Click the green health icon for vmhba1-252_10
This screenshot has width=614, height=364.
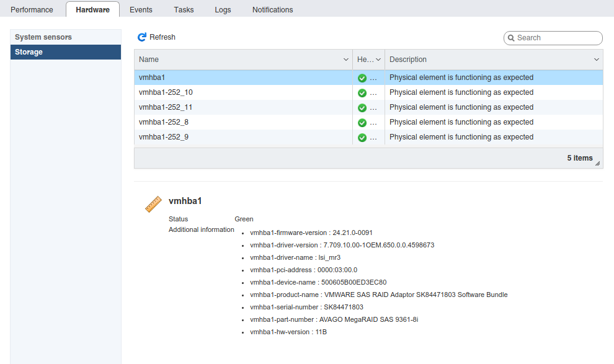(x=362, y=93)
